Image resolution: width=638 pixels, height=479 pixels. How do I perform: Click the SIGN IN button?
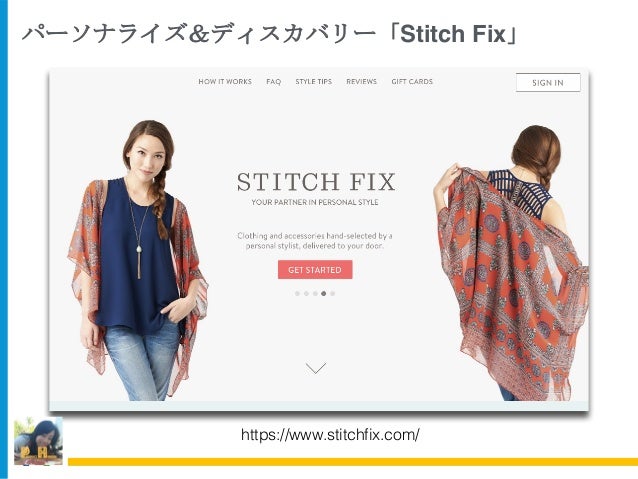548,83
